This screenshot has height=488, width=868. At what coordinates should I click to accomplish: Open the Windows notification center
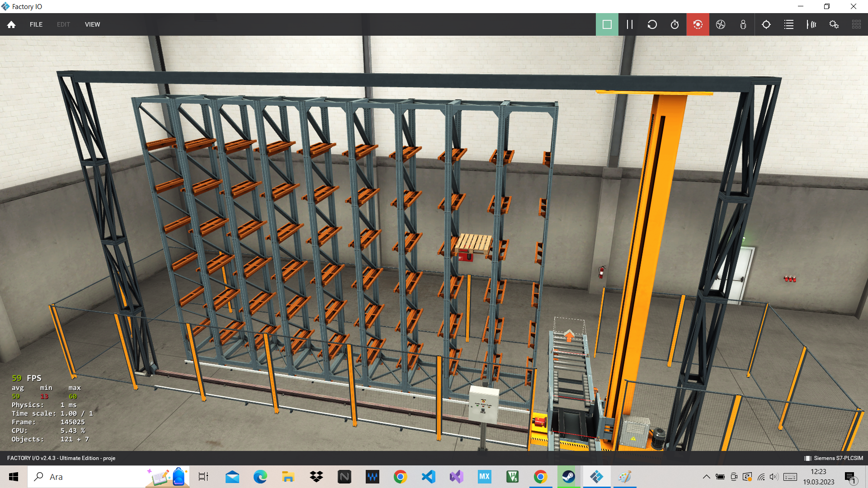coord(850,477)
